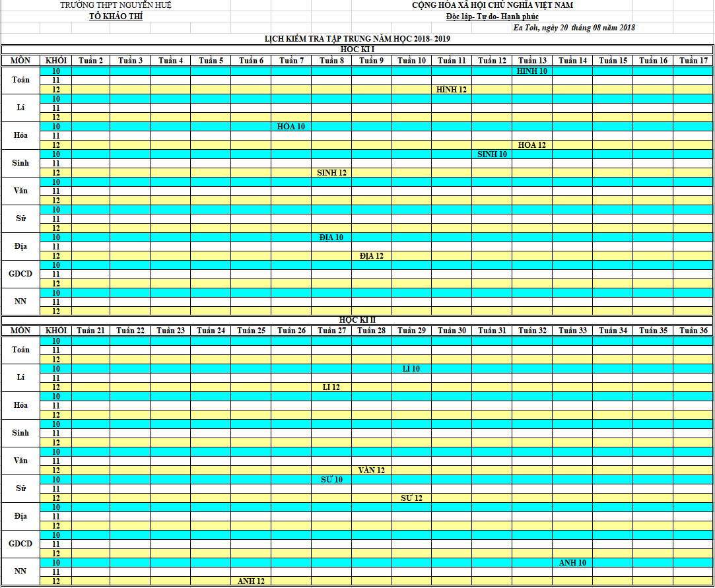
Task: Click the 'Tuần 9' column header
Action: pos(372,61)
